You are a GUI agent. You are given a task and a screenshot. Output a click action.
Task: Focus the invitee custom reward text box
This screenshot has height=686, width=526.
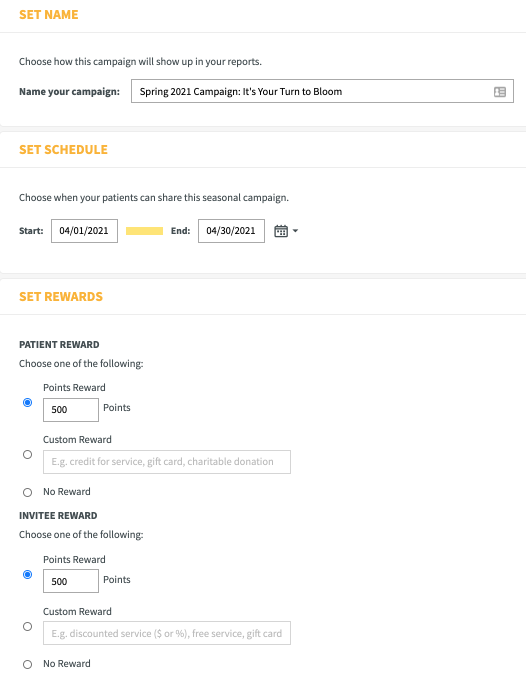(167, 633)
